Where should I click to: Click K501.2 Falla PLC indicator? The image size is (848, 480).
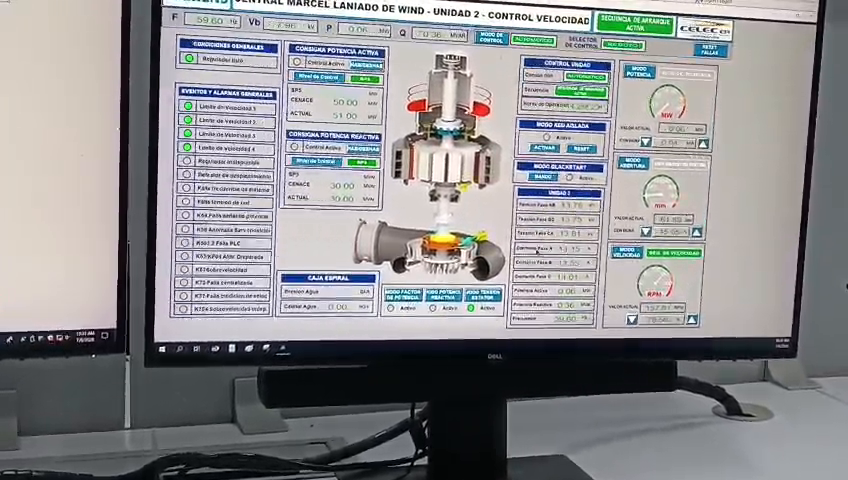coord(185,243)
